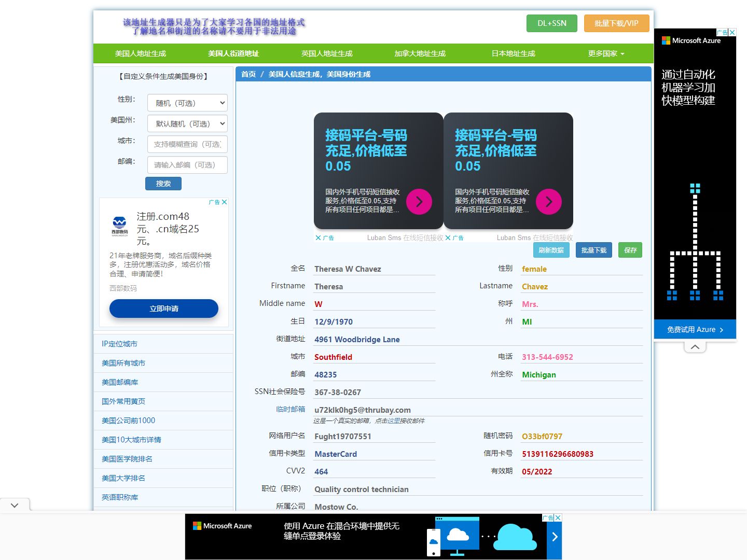Click the 城市 city input field

click(187, 144)
